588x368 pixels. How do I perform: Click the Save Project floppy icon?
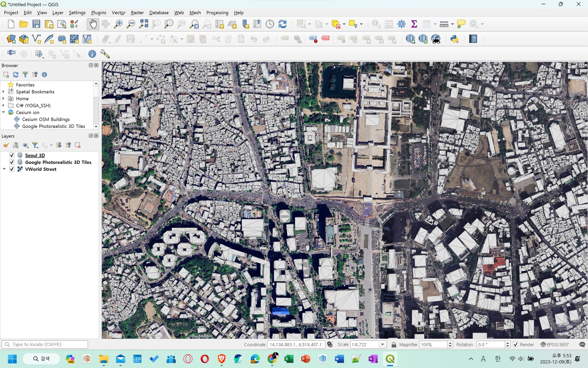36,24
